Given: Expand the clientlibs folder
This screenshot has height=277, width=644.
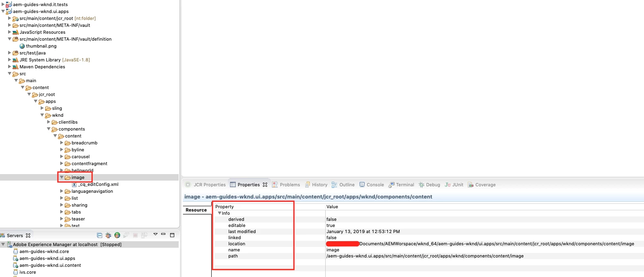Looking at the screenshot, I should [49, 122].
